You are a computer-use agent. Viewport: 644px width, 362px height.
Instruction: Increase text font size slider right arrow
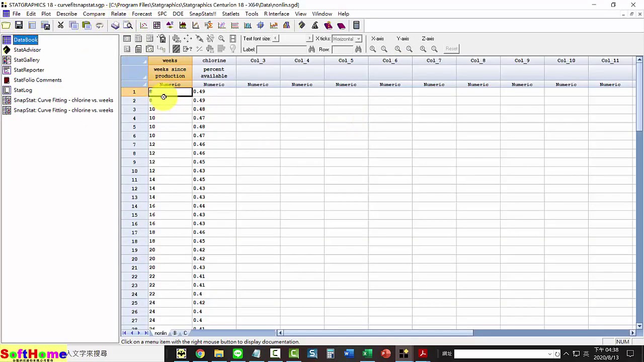pos(309,39)
